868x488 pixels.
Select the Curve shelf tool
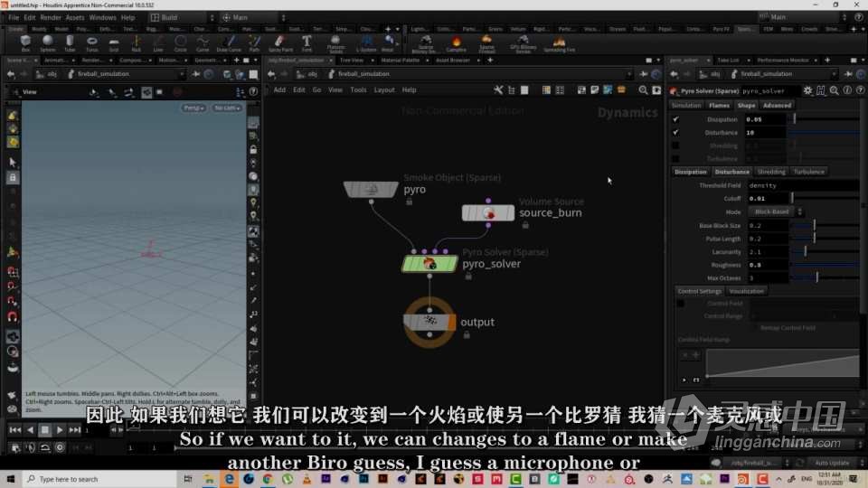(x=203, y=43)
